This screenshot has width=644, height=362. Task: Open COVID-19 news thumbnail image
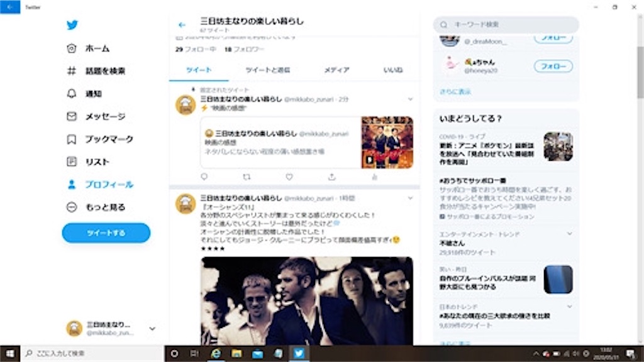558,146
